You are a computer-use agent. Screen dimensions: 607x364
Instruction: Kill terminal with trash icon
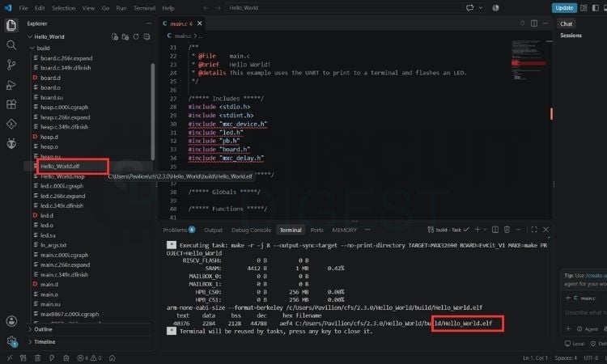tap(507, 230)
